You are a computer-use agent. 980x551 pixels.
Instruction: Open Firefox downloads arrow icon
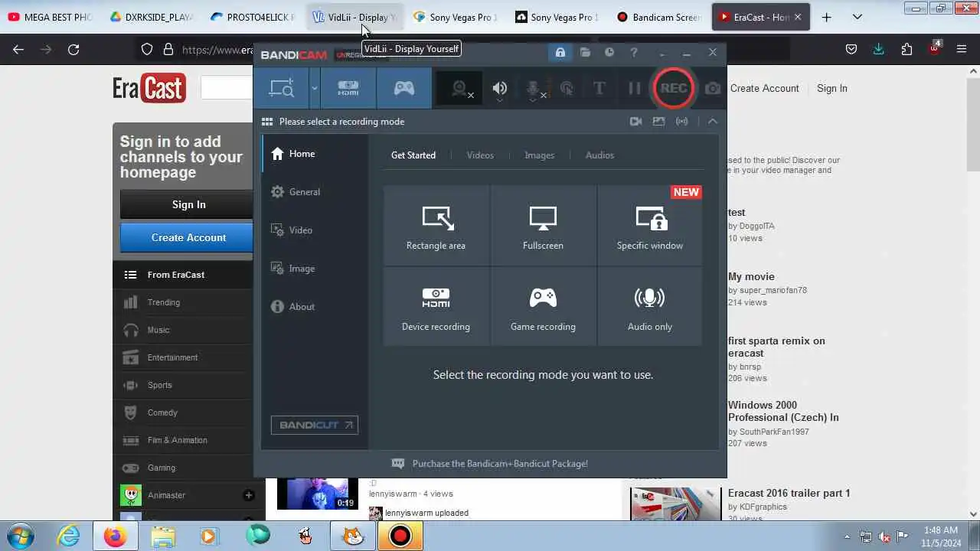[x=878, y=50]
